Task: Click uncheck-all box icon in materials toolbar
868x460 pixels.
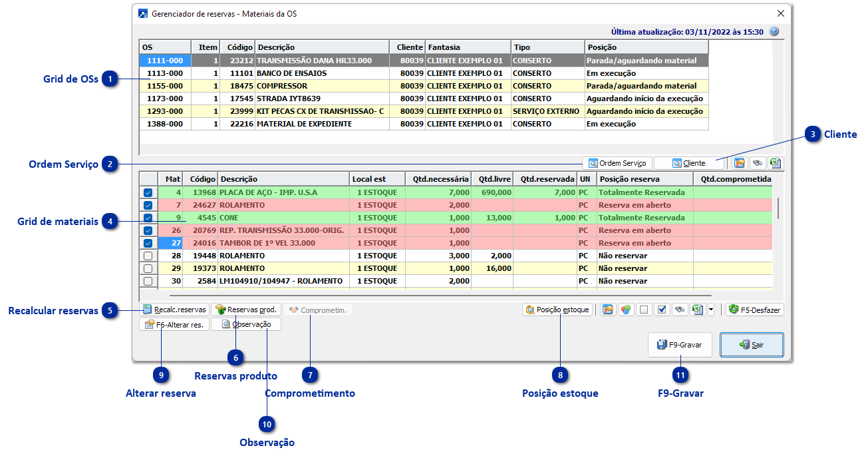Action: point(643,310)
